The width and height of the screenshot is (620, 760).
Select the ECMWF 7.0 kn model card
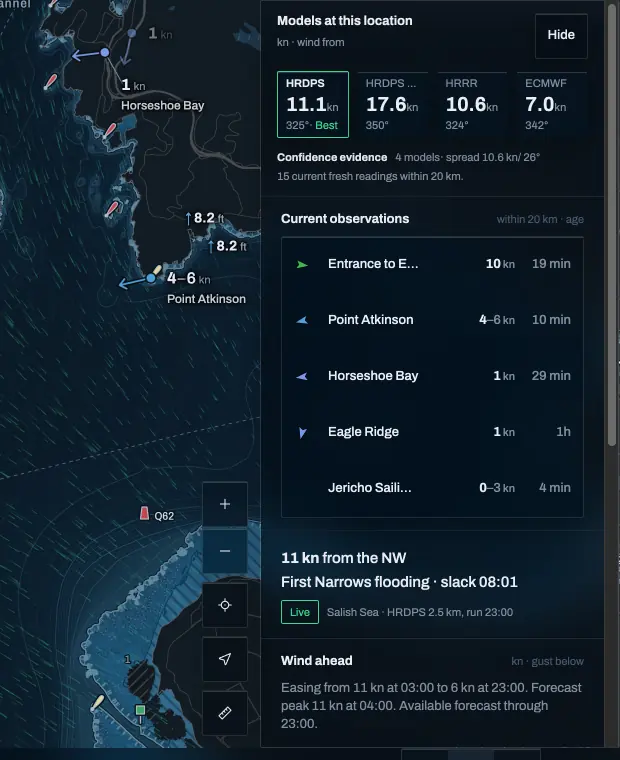point(552,104)
